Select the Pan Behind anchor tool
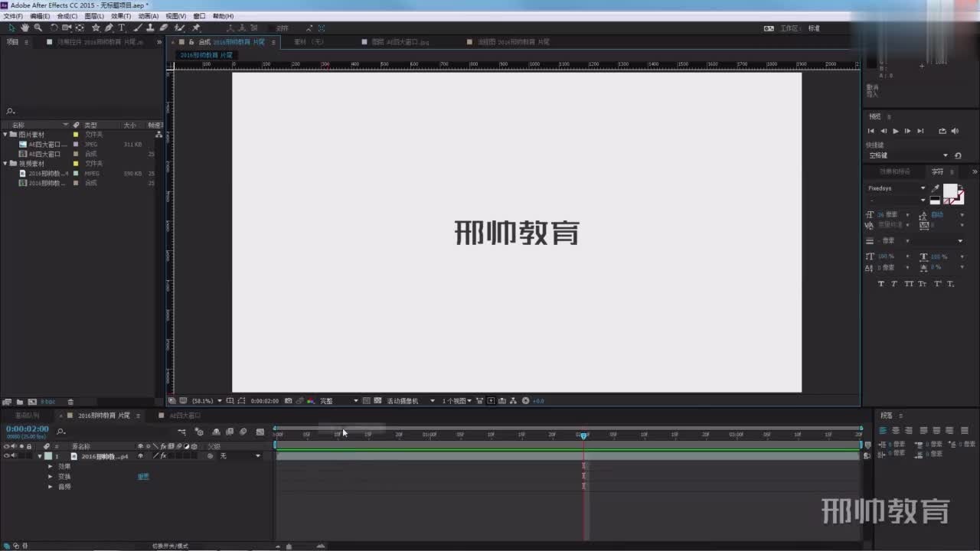This screenshot has width=980, height=551. pyautogui.click(x=80, y=28)
